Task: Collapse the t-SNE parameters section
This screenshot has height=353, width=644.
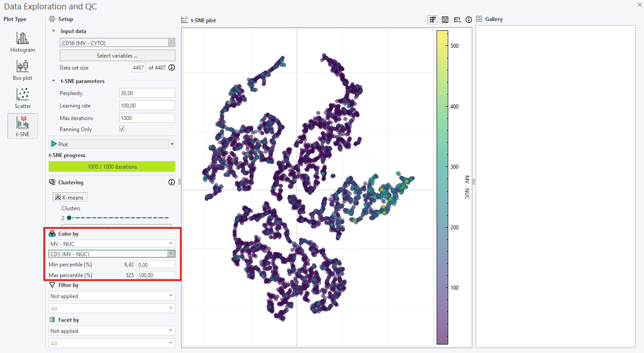Action: [x=54, y=81]
